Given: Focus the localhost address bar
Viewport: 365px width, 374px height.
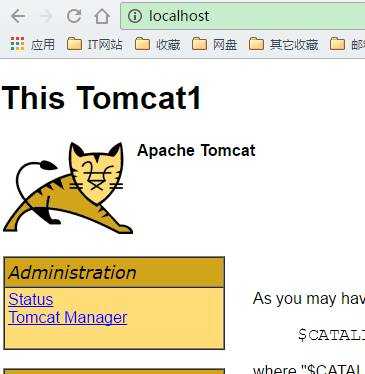Looking at the screenshot, I should pos(243,16).
